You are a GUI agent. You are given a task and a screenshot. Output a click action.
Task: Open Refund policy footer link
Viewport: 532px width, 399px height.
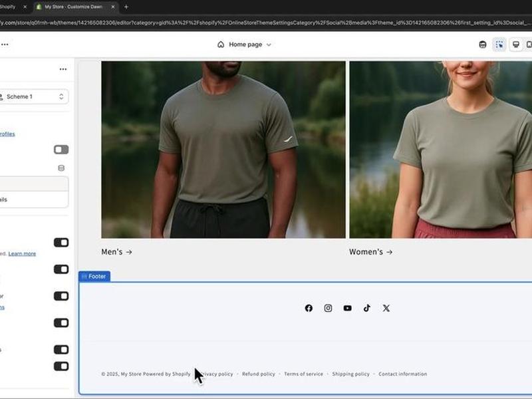tap(259, 374)
